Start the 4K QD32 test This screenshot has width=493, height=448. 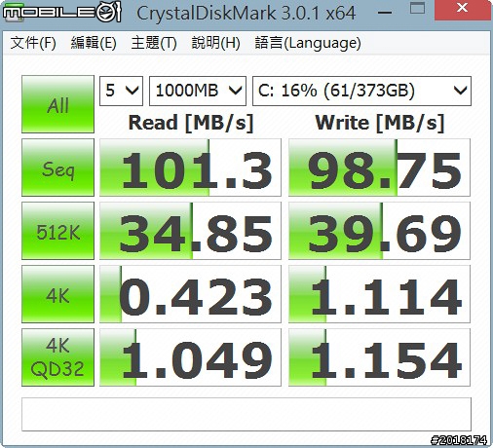[x=57, y=357]
